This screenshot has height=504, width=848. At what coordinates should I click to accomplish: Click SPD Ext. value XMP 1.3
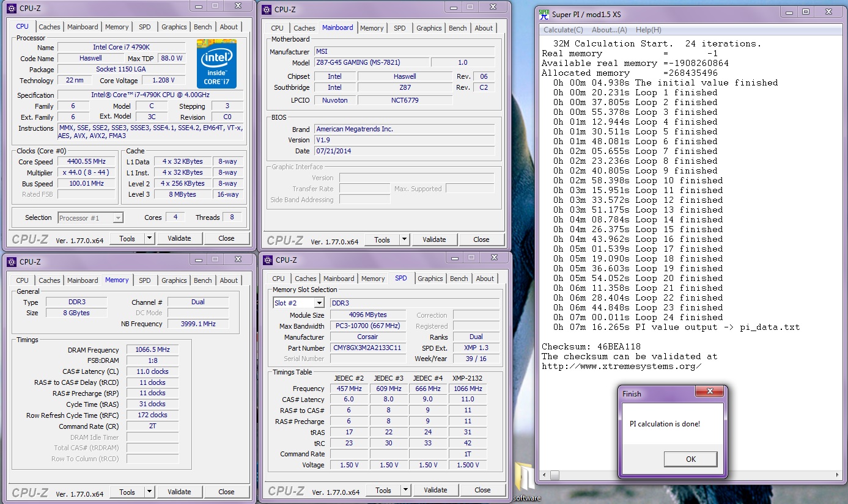(x=476, y=348)
